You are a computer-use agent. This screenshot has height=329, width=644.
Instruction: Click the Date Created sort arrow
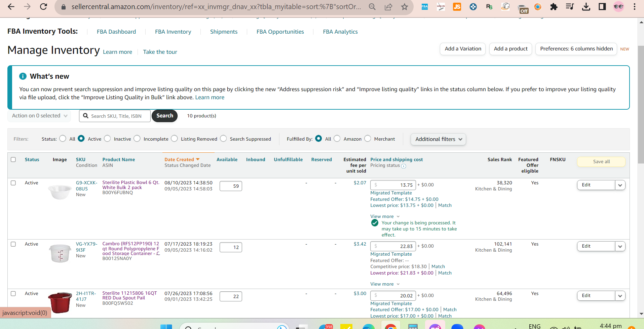(x=198, y=159)
